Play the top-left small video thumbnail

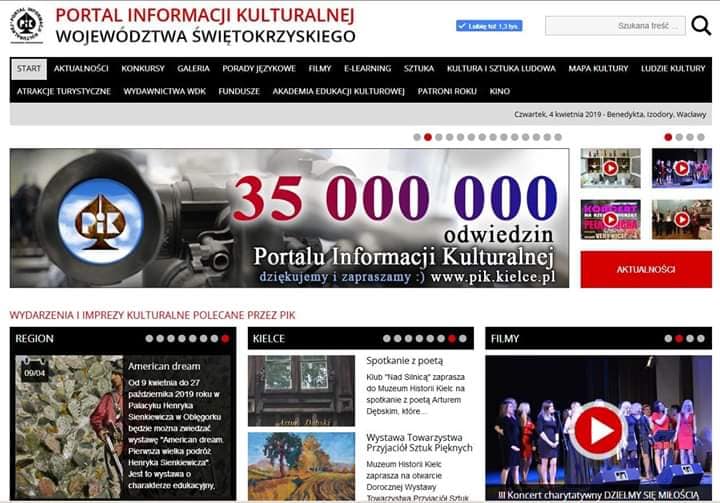pyautogui.click(x=610, y=168)
